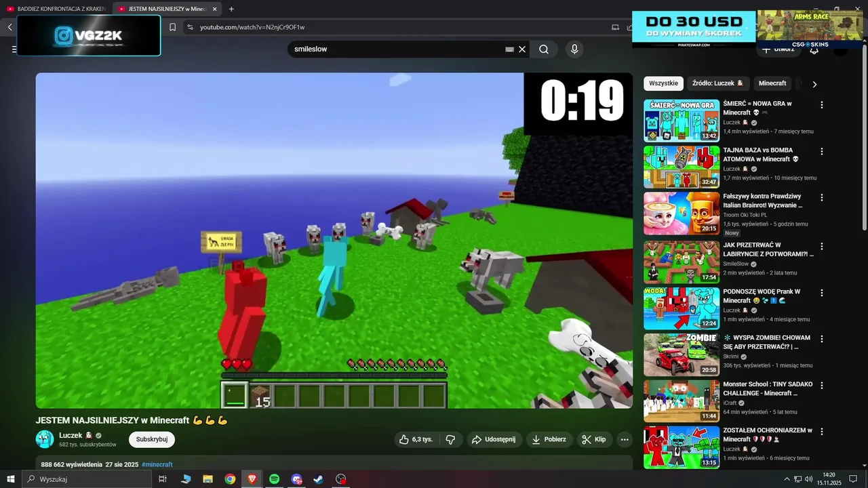Screen dimensions: 868x488
Task: Launch Google Chrome from the taskbar
Action: tap(231, 479)
